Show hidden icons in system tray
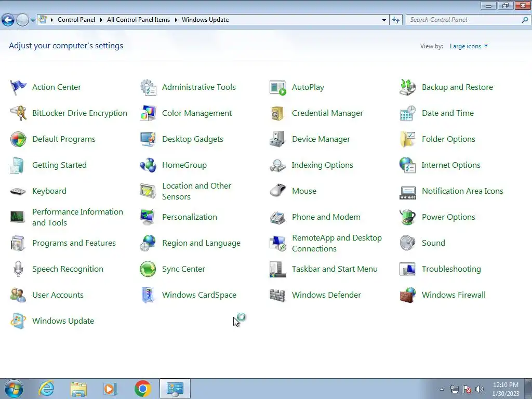Viewport: 532px width, 399px height. (442, 389)
